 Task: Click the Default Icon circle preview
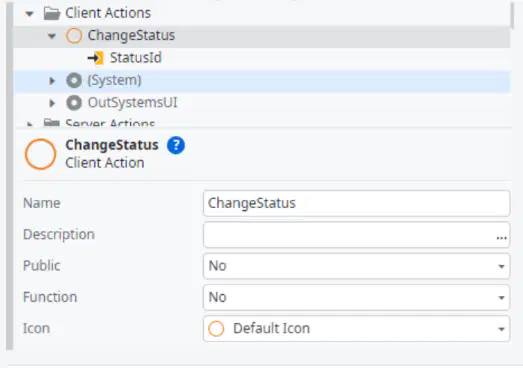click(216, 329)
